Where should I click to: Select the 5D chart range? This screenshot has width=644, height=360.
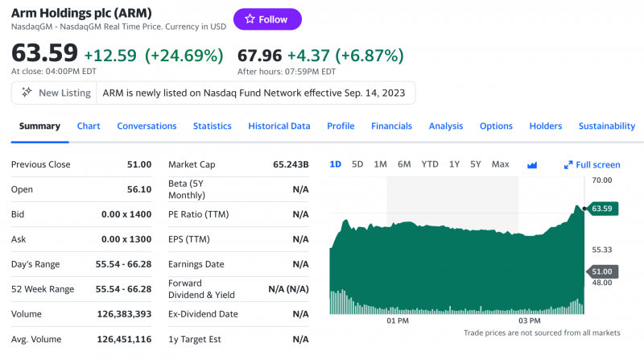357,164
